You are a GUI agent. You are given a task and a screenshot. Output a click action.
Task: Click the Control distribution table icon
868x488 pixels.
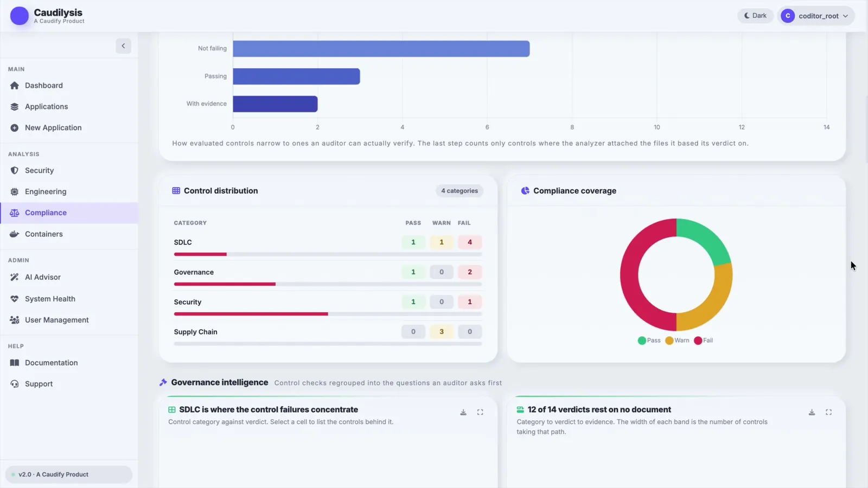[x=176, y=191]
